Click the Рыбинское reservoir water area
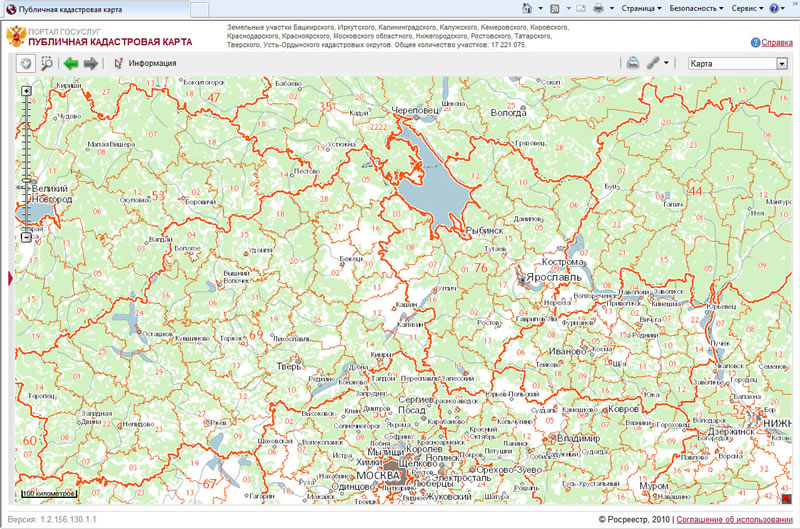This screenshot has width=800, height=529. point(434,184)
